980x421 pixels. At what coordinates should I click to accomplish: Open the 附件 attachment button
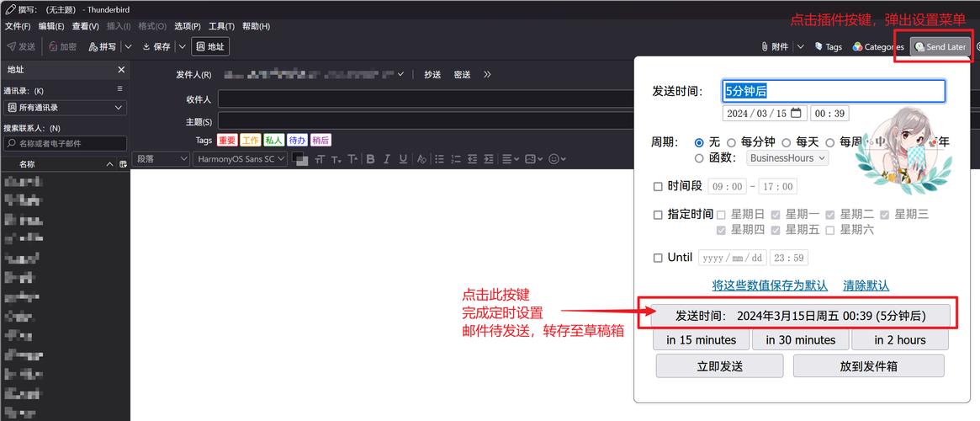pos(775,47)
